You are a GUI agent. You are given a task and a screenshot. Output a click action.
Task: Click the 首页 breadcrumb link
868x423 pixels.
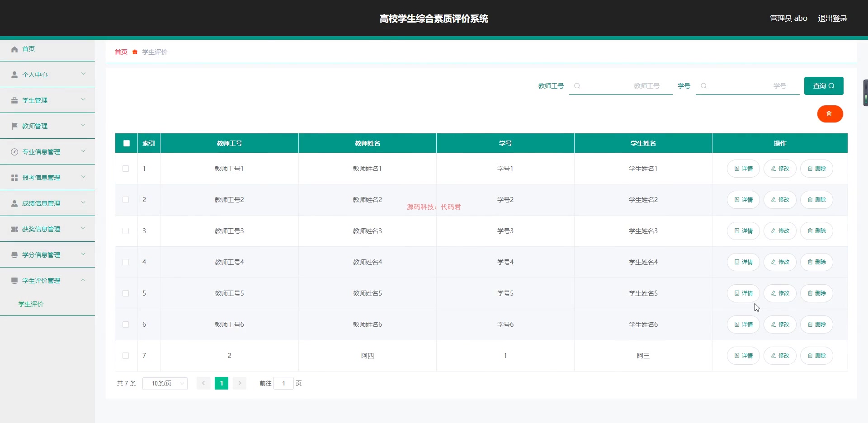coord(120,52)
